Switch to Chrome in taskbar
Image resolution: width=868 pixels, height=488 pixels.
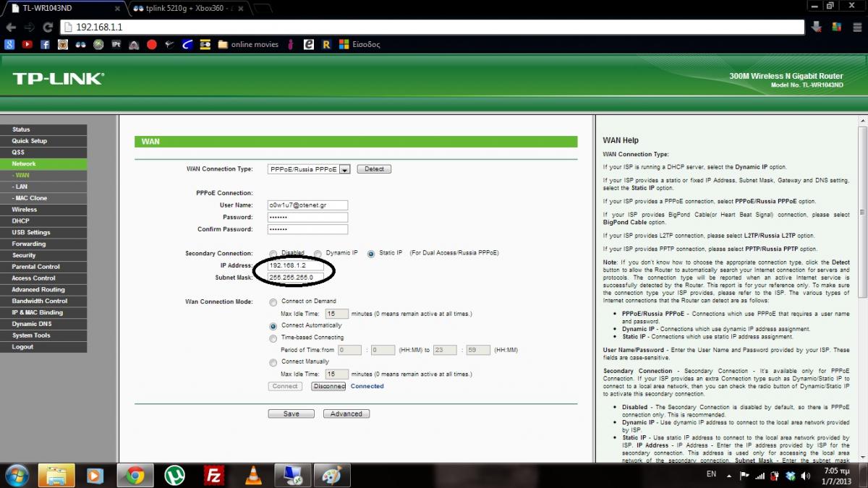coord(135,475)
